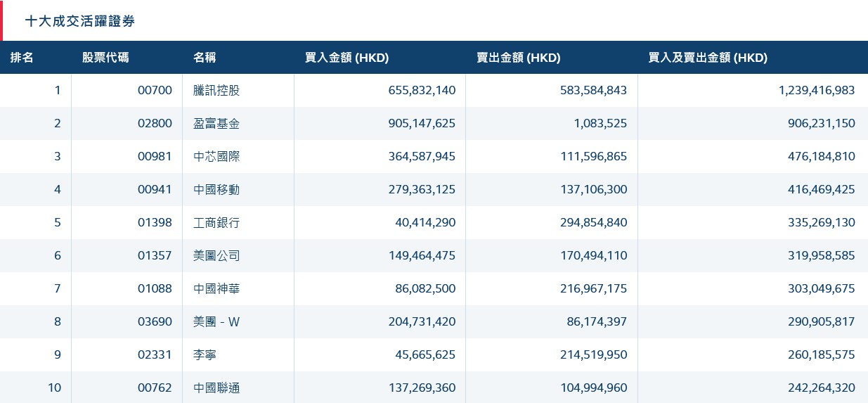Open the 騰訊控股 stock name

point(216,90)
